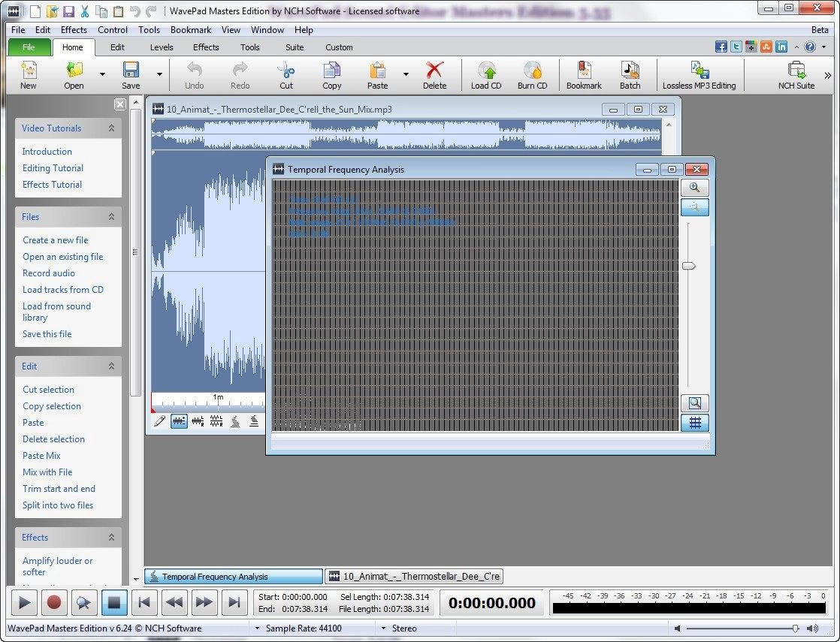Open the Facebook share icon
Image resolution: width=840 pixels, height=642 pixels.
(721, 47)
